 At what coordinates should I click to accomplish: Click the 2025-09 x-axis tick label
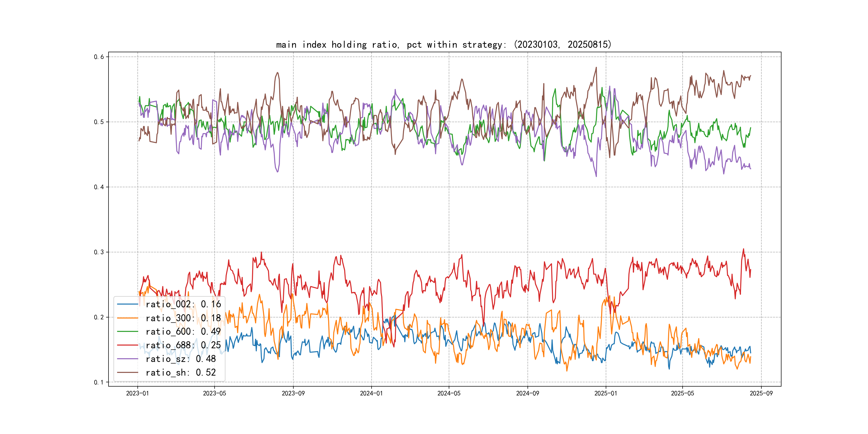pyautogui.click(x=761, y=393)
